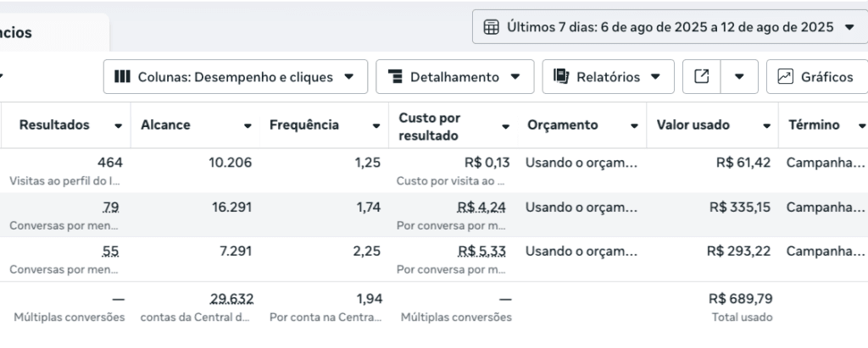Click the Gráficos chart icon
The height and width of the screenshot is (348, 868).
click(x=785, y=76)
